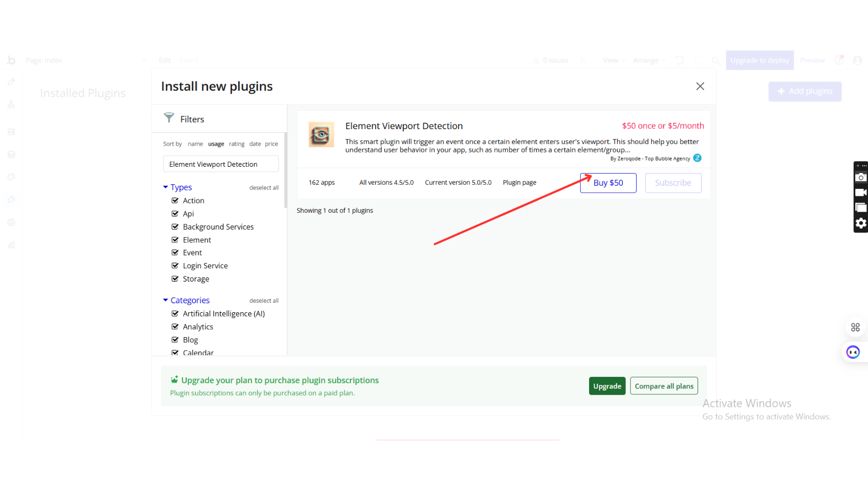Open the Styles palette icon in sidebar
The image size is (868, 489).
11,177
